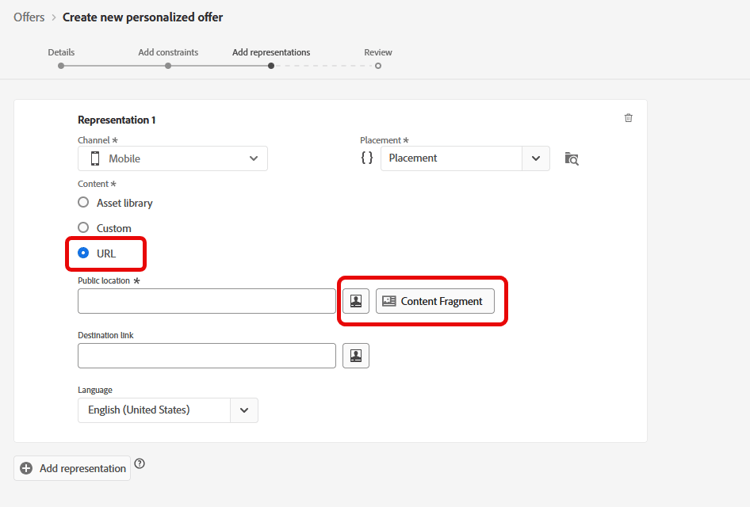Image resolution: width=750 pixels, height=507 pixels.
Task: Click into the Public location input field
Action: click(207, 301)
